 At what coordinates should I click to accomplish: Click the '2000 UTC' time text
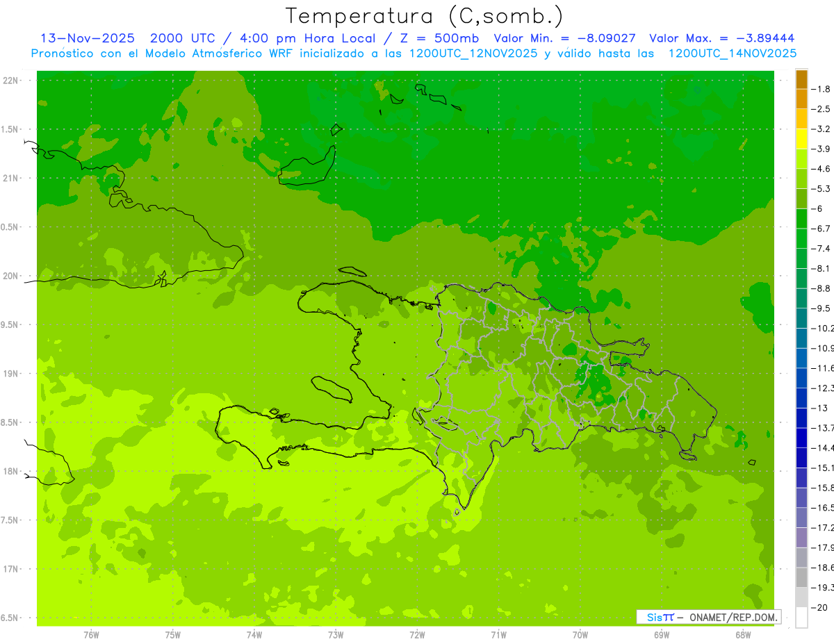[182, 38]
